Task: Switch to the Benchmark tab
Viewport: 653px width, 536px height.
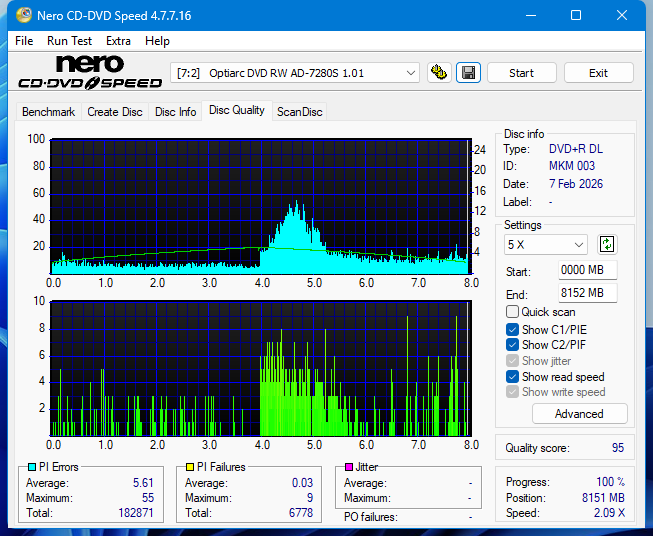Action: (x=48, y=112)
